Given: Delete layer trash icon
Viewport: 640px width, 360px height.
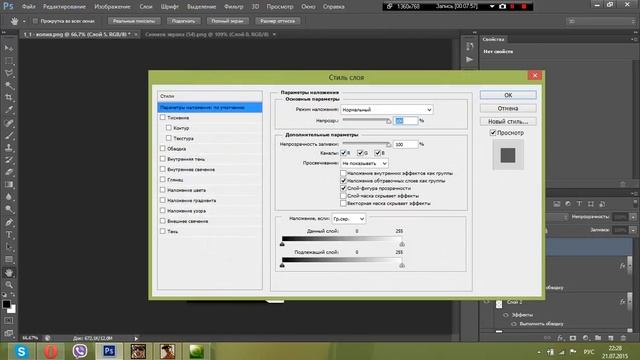Looking at the screenshot, I should point(623,338).
